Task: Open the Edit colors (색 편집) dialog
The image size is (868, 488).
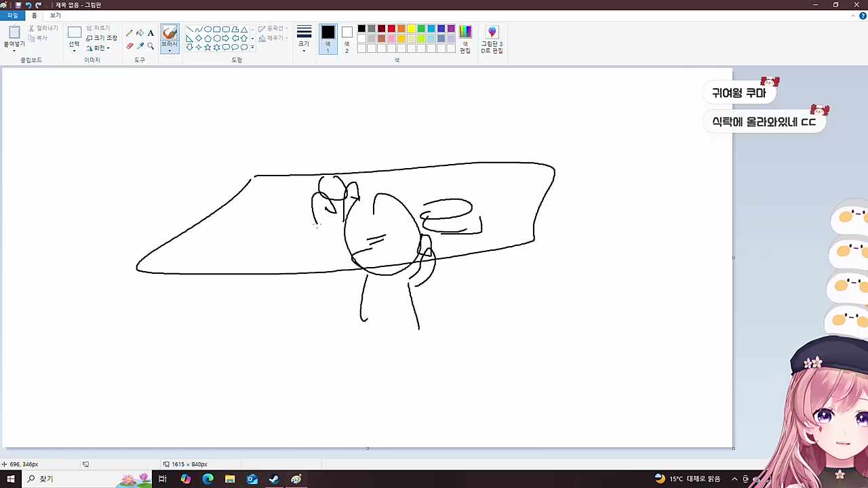Action: [465, 40]
